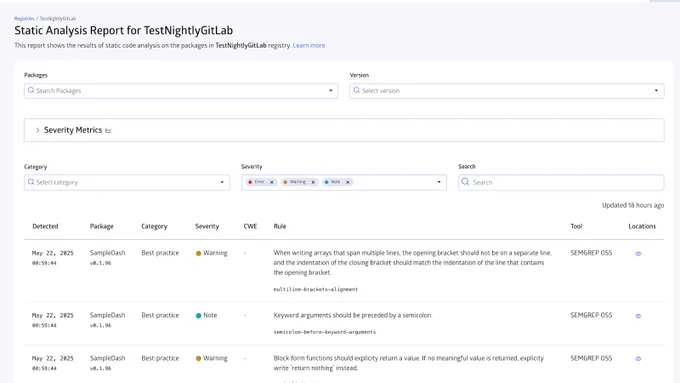Click the Category column header

click(154, 226)
